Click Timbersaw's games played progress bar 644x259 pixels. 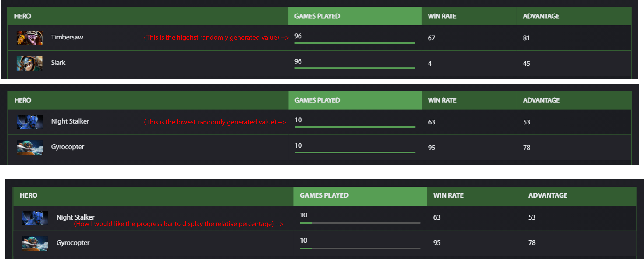pyautogui.click(x=355, y=43)
